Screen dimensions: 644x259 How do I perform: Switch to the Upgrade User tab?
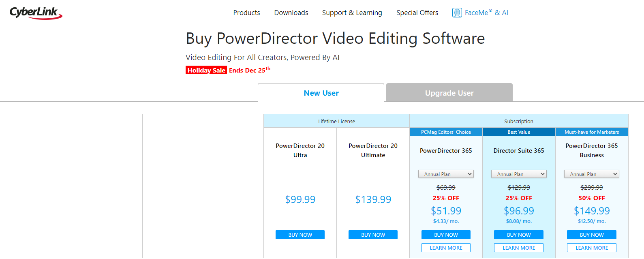pos(449,92)
